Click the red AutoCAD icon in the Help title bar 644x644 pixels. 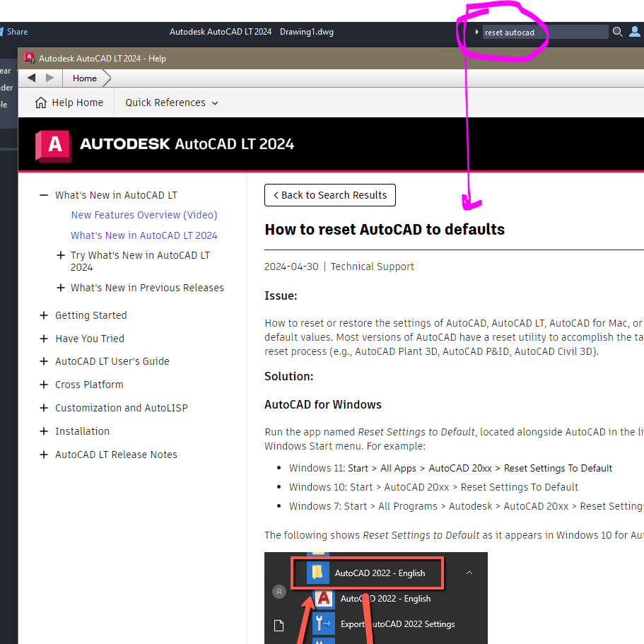pos(29,57)
